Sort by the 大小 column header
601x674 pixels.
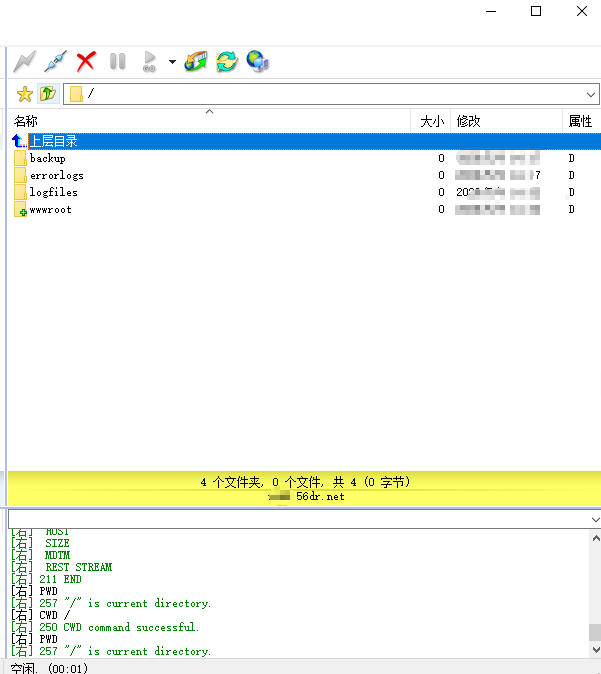(x=431, y=121)
